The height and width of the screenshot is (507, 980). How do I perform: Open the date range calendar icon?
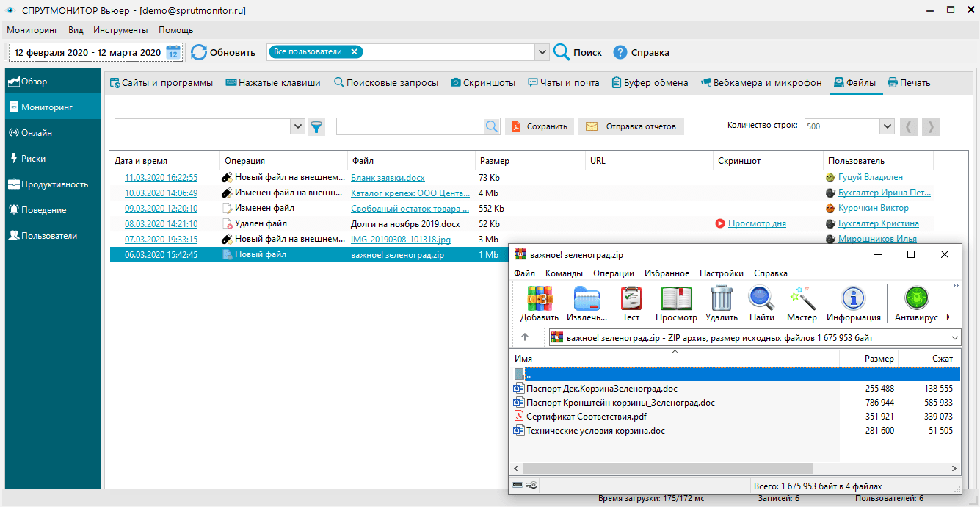(173, 52)
